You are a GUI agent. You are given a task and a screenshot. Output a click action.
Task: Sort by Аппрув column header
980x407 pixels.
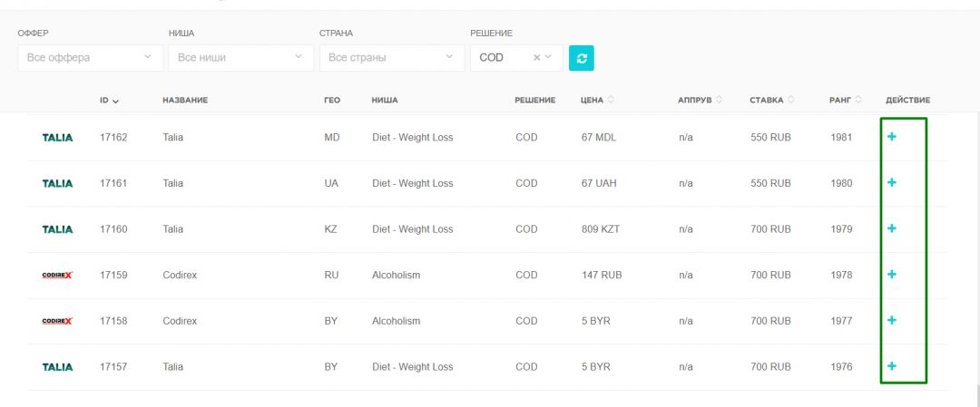tap(701, 100)
